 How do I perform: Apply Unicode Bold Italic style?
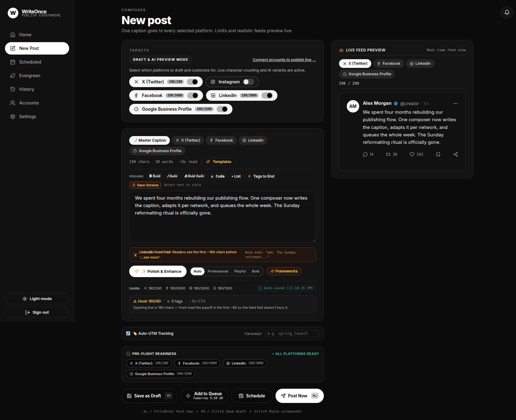pos(194,176)
